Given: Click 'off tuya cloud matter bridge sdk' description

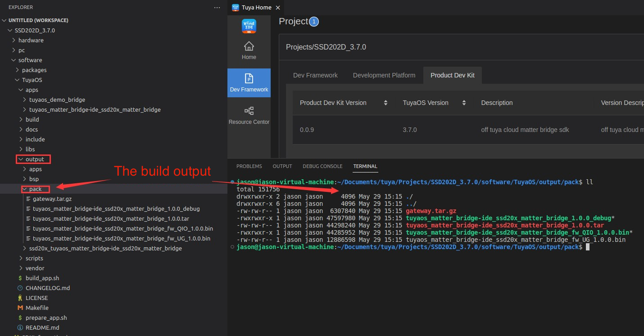Looking at the screenshot, I should [x=525, y=130].
